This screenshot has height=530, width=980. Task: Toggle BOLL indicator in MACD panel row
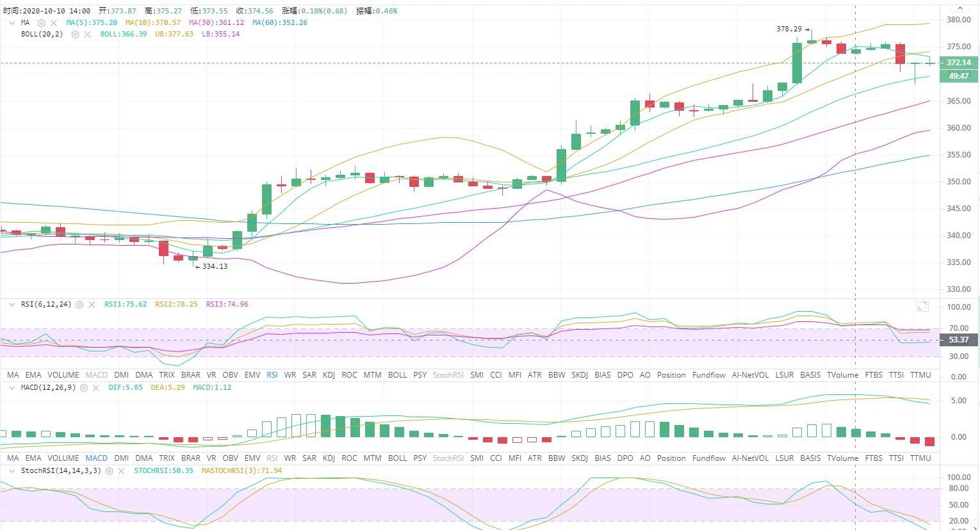397,458
